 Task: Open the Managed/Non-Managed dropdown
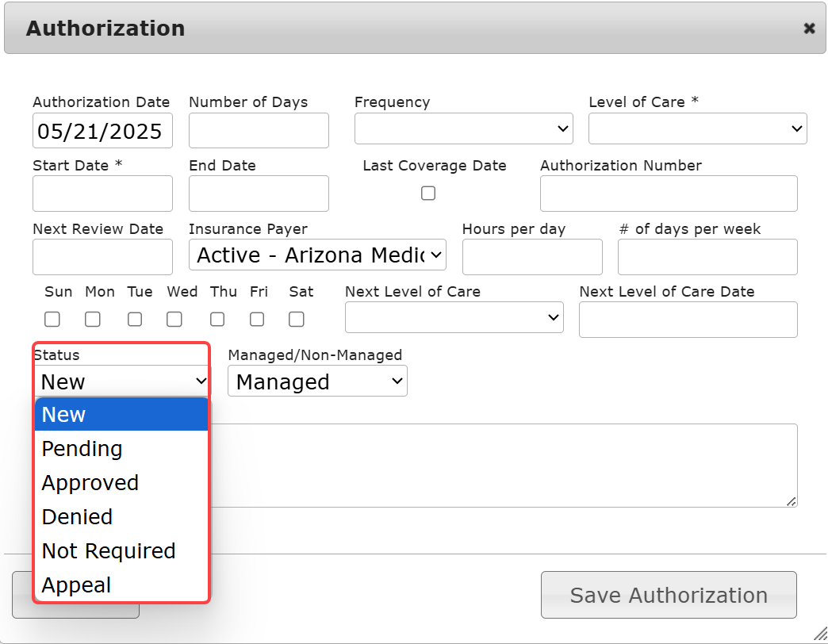(317, 381)
